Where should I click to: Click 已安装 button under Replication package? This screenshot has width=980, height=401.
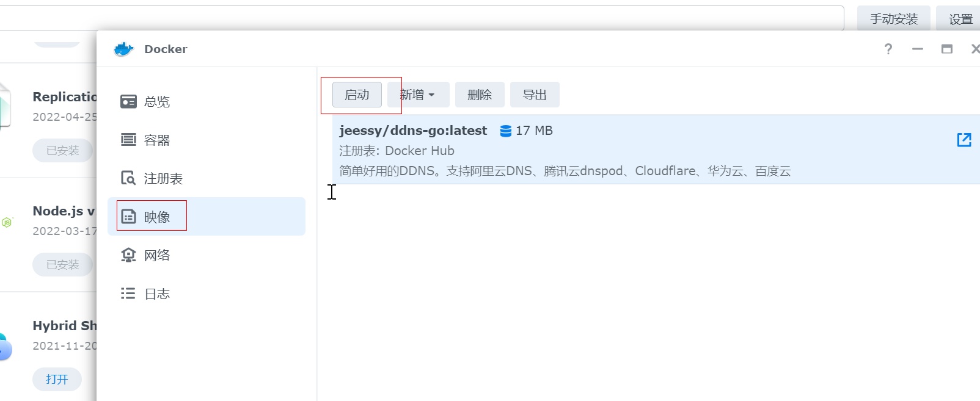point(62,150)
